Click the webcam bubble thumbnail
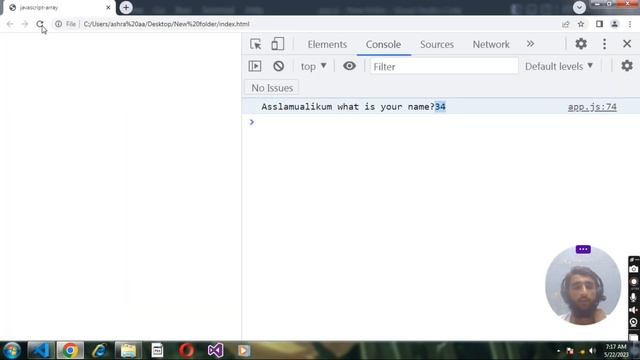The width and height of the screenshot is (640, 360). 583,286
